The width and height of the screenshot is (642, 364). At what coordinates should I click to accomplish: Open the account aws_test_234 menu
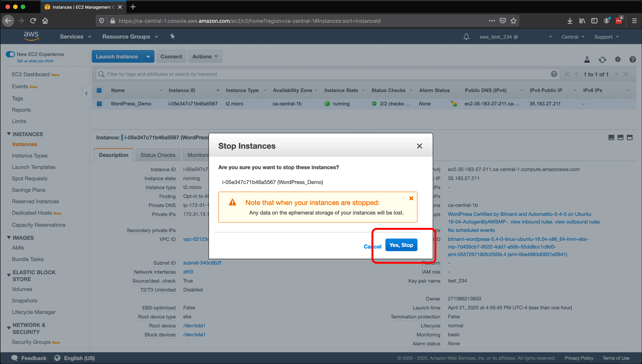tap(515, 37)
